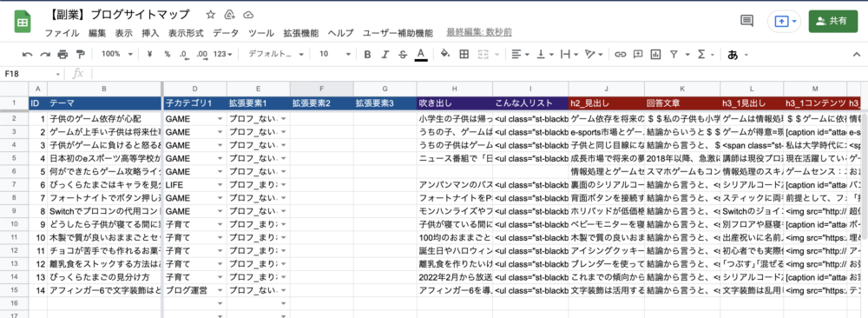The image size is (868, 318).
Task: Select the row 1 header number
Action: pyautogui.click(x=14, y=103)
